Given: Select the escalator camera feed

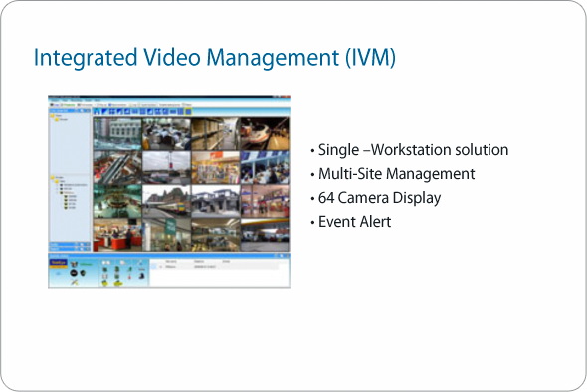Looking at the screenshot, I should [117, 167].
